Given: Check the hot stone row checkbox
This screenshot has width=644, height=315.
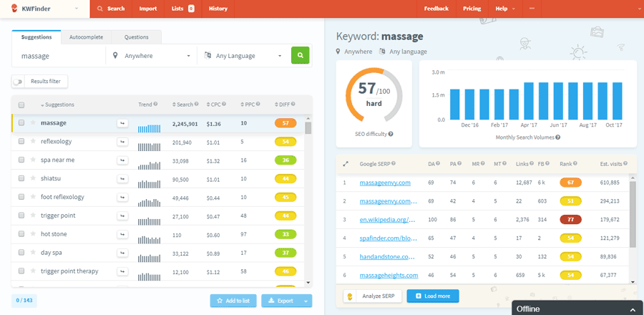Looking at the screenshot, I should click(x=21, y=233).
